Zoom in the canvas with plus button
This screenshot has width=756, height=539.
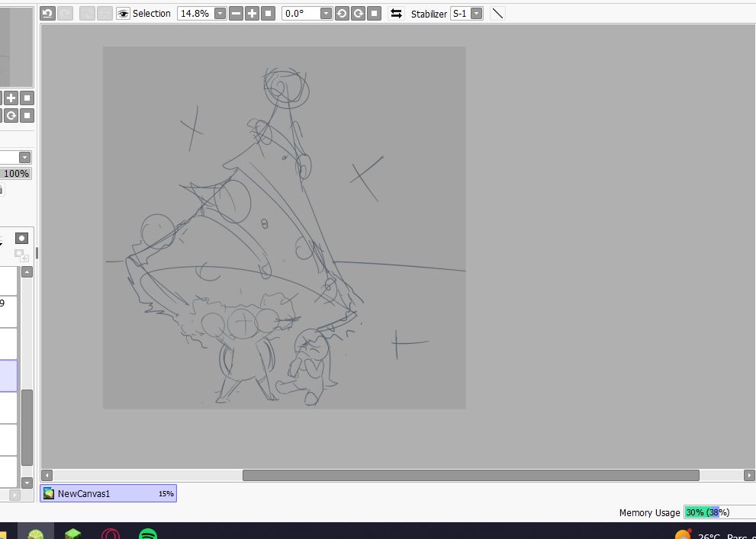(253, 14)
